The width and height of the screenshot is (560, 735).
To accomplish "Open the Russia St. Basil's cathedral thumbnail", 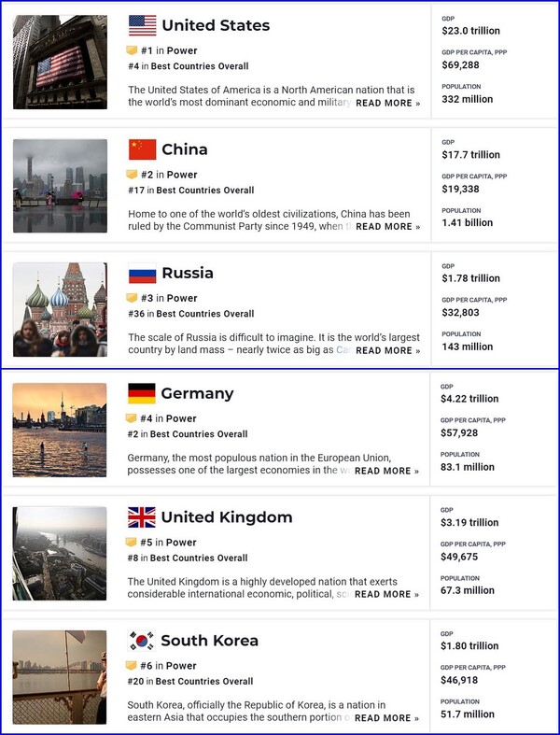I will [60, 309].
